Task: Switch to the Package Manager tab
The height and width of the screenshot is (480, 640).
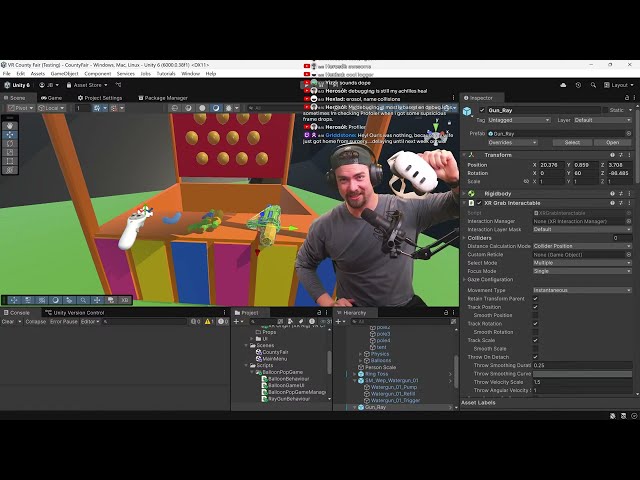Action: [x=163, y=98]
